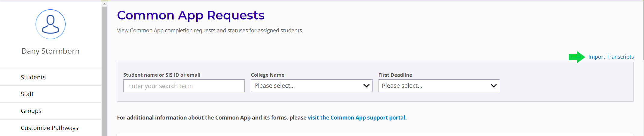Click the chevron arrow in College Name box
This screenshot has width=644, height=136.
tap(366, 86)
